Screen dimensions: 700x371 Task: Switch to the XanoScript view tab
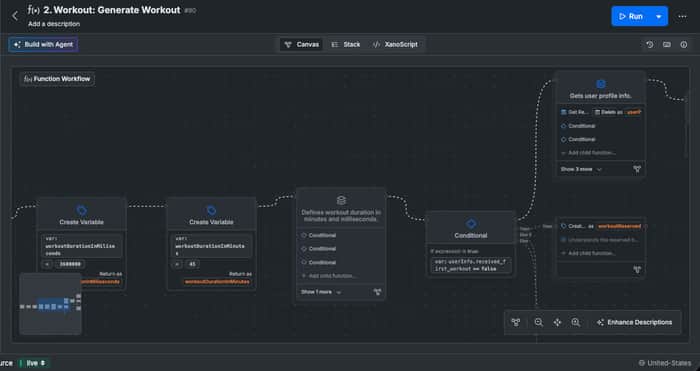point(395,45)
